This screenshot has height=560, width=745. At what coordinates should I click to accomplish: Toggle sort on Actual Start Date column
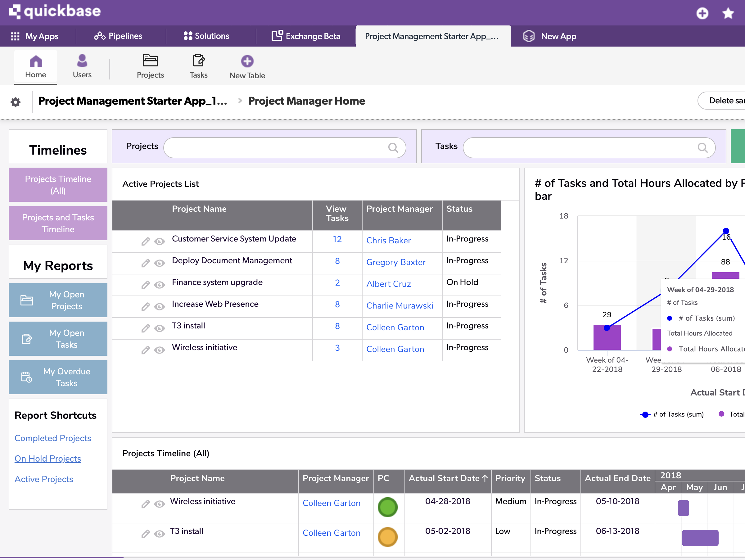pos(448,478)
